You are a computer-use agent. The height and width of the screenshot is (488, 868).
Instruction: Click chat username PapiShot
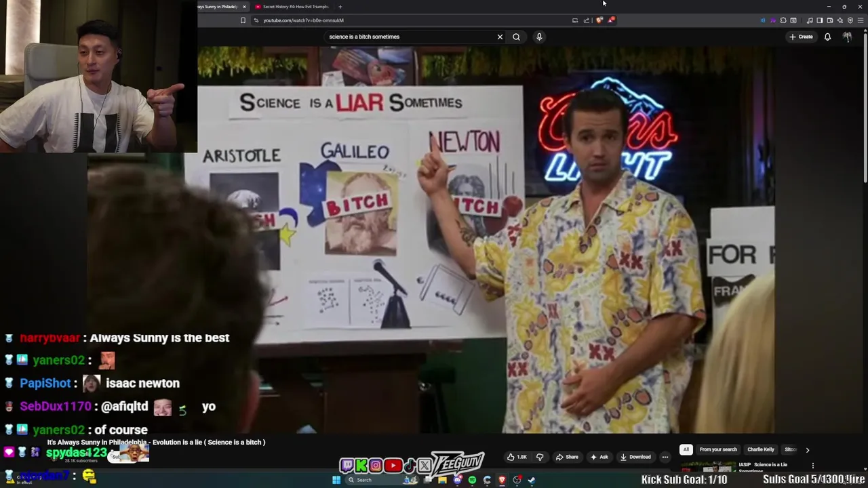pyautogui.click(x=45, y=384)
